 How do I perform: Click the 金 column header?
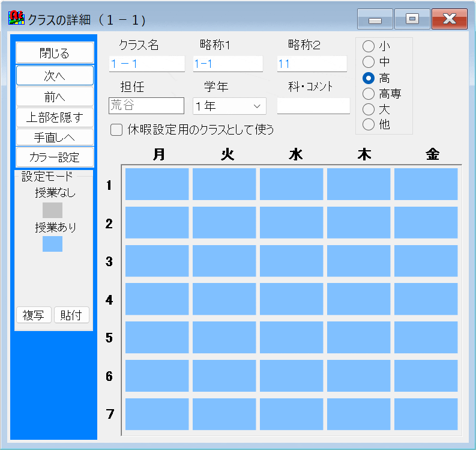tap(433, 154)
